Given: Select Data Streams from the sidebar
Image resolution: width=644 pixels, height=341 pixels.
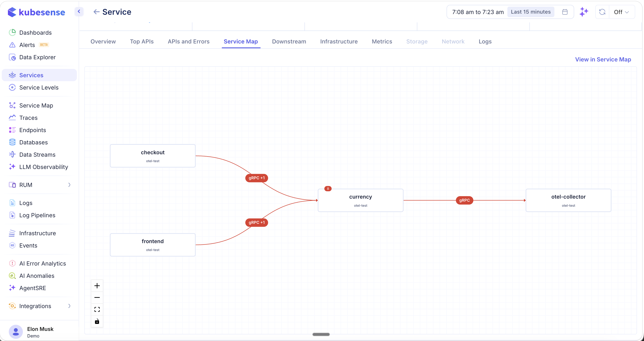Looking at the screenshot, I should coord(37,154).
